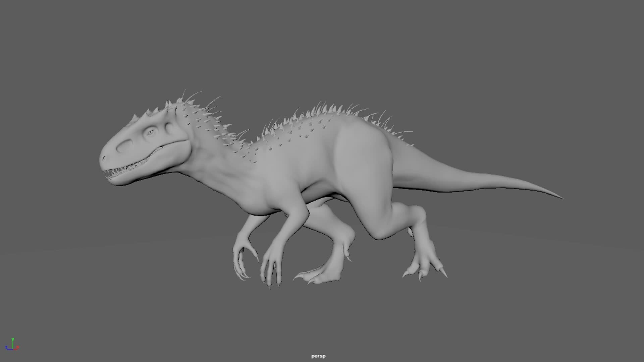Click the dinosaur's eye
The image size is (644, 362).
[x=150, y=131]
